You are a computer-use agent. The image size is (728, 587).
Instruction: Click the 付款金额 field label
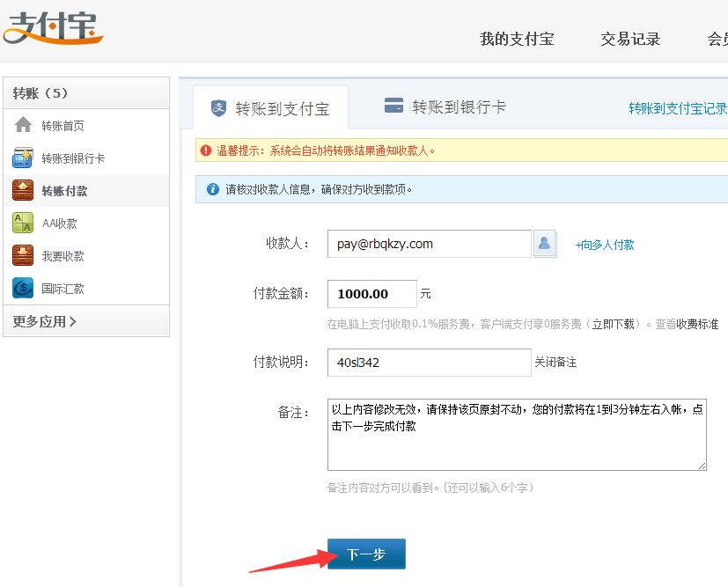tap(281, 293)
